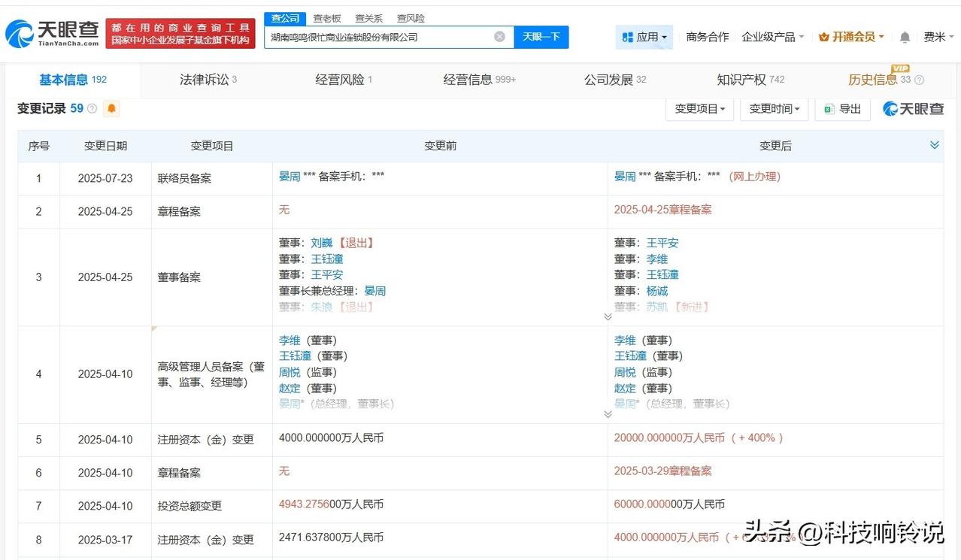Open 赵定 (董事) link in 变更后 column

point(625,388)
